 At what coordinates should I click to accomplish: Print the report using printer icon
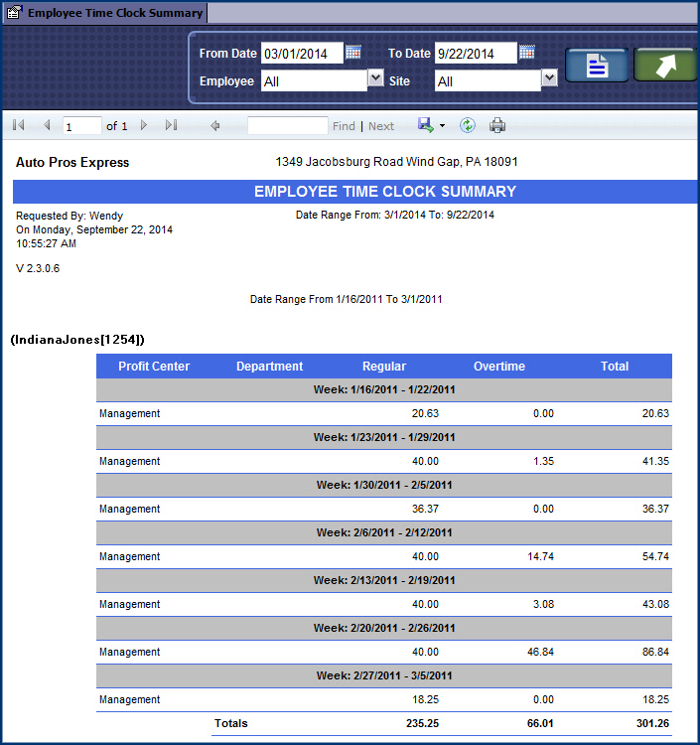497,126
